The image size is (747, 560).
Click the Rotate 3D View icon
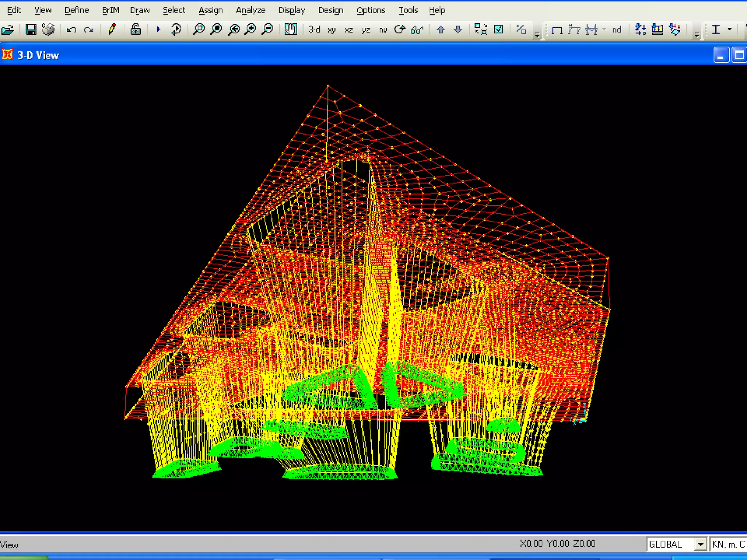click(x=400, y=29)
